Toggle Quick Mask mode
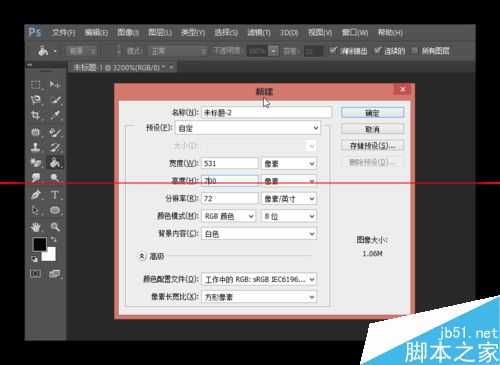This screenshot has height=365, width=500. pos(36,274)
